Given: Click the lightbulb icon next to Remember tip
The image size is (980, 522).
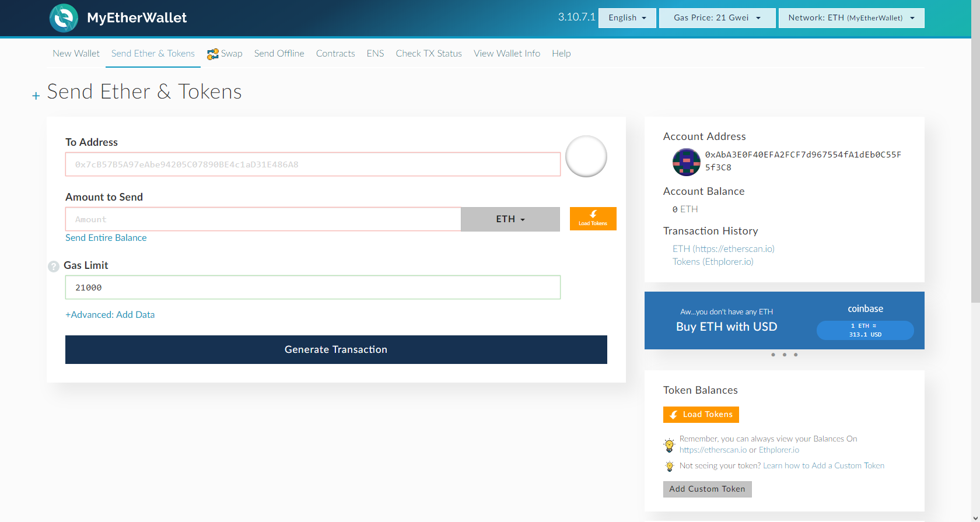Looking at the screenshot, I should tap(670, 445).
